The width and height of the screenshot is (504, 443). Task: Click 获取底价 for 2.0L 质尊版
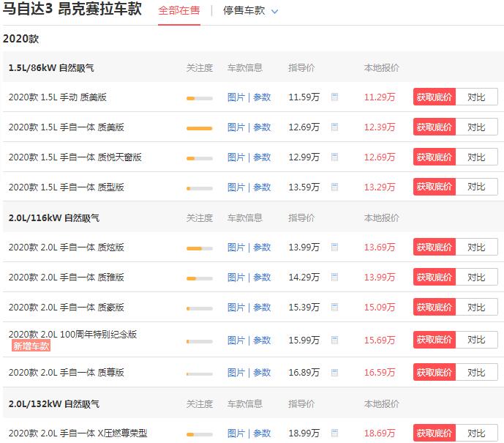435,373
